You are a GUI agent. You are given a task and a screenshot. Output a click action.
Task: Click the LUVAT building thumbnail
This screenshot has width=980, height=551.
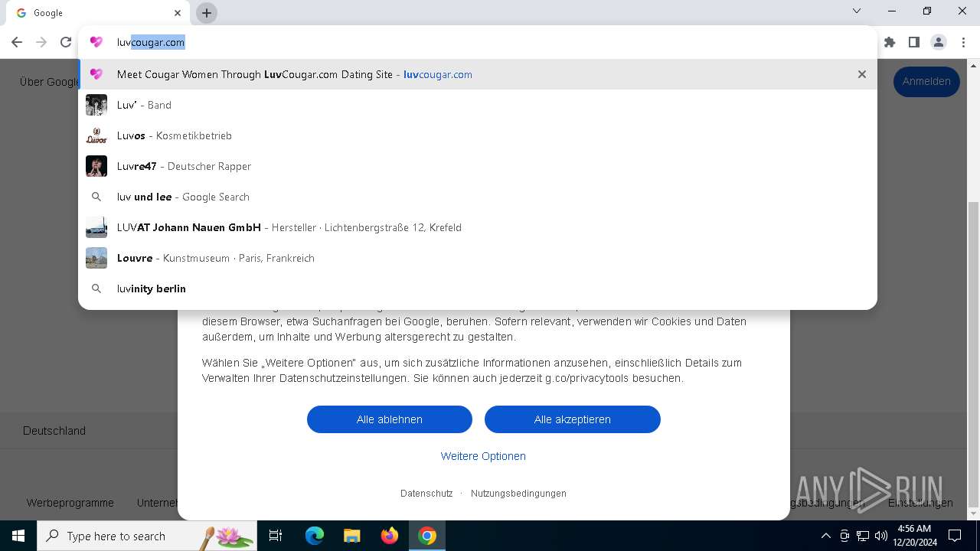point(96,227)
